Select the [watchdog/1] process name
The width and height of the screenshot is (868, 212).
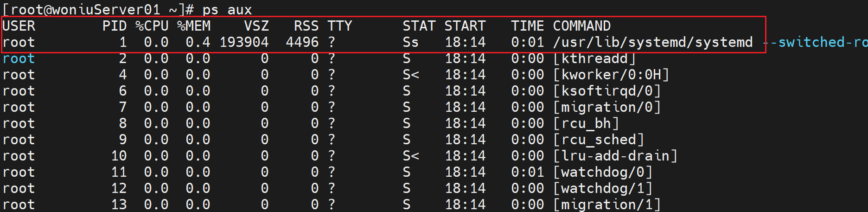tap(603, 188)
